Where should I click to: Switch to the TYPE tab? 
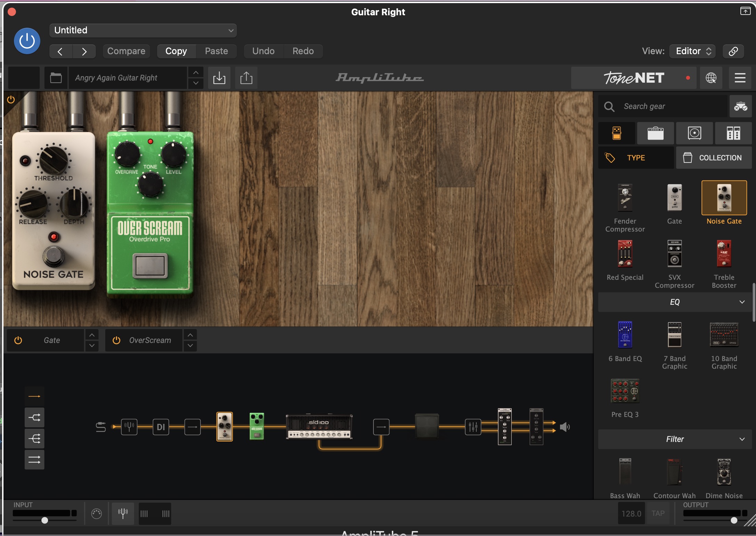tap(636, 158)
